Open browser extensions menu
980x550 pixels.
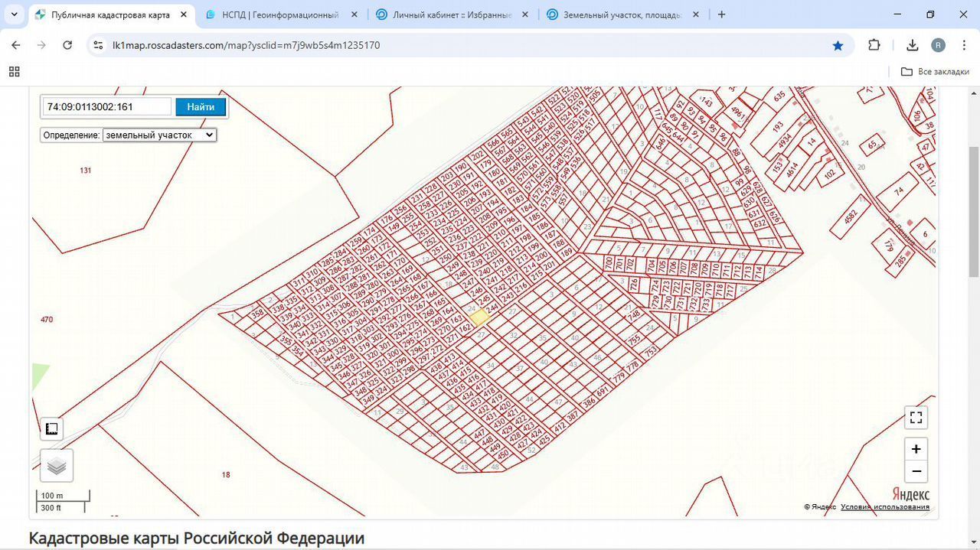pos(874,45)
